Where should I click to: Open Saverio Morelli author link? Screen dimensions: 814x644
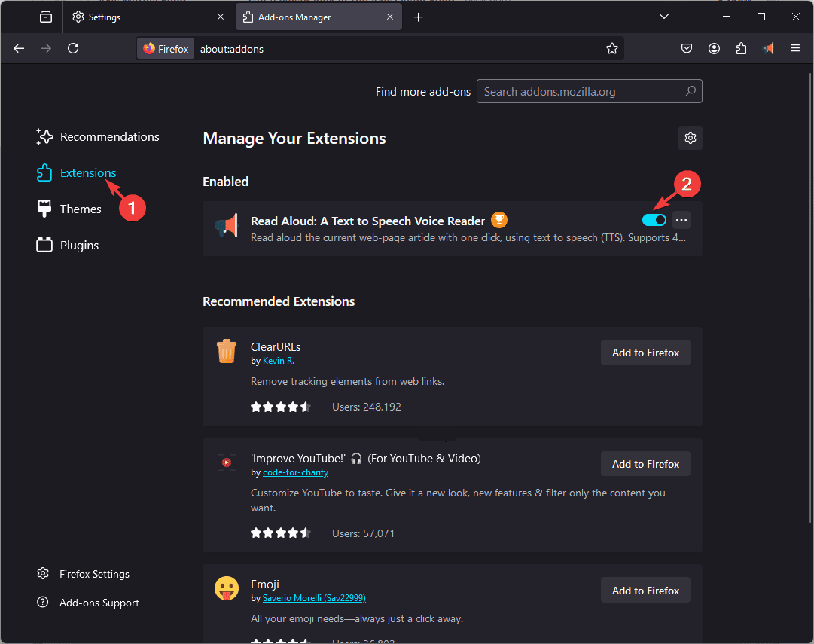coord(314,598)
